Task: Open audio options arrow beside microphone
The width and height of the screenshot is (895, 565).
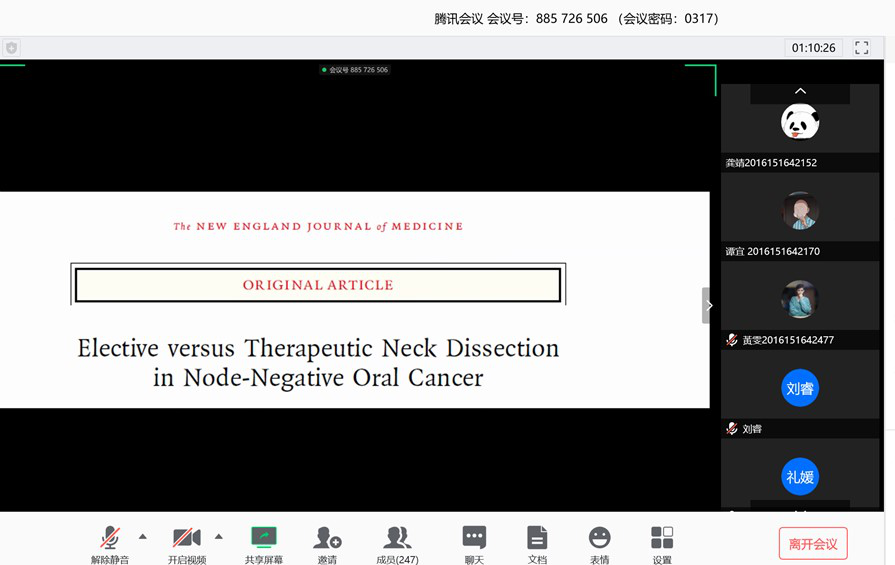Action: pyautogui.click(x=142, y=537)
